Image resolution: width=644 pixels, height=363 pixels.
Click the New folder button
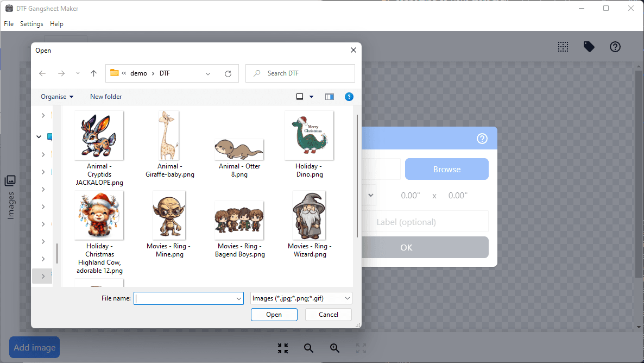point(106,97)
